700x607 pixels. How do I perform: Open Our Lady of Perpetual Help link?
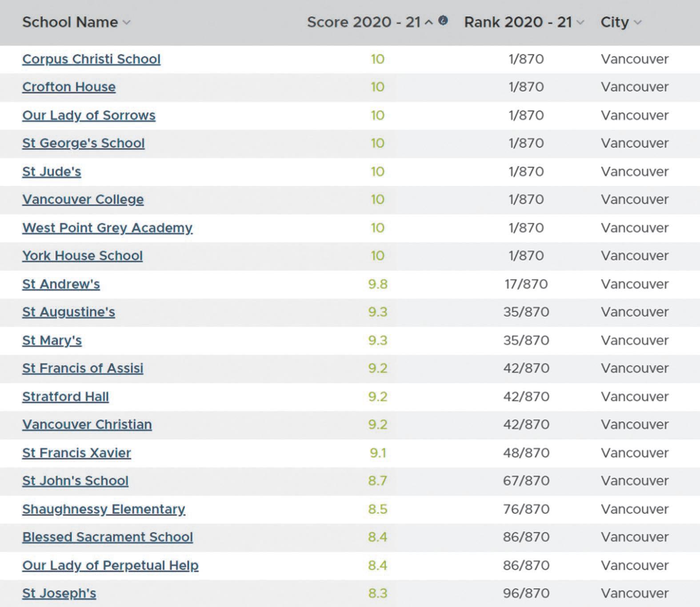coord(110,566)
